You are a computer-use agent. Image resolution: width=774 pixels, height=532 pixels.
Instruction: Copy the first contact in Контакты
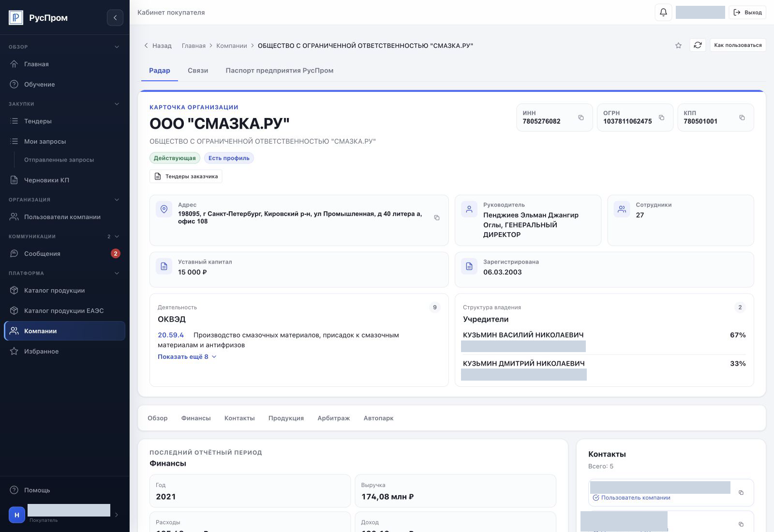(x=741, y=492)
